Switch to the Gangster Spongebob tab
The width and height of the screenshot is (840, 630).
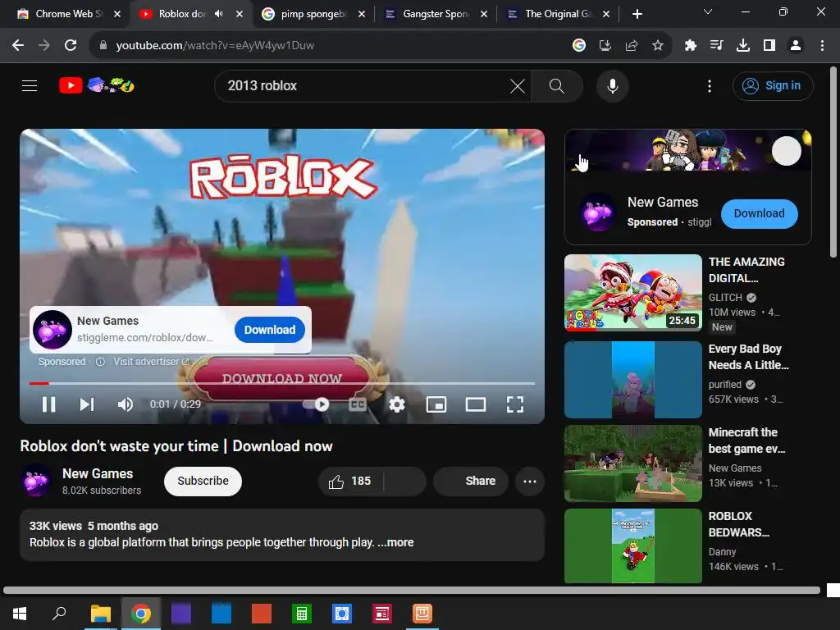436,14
